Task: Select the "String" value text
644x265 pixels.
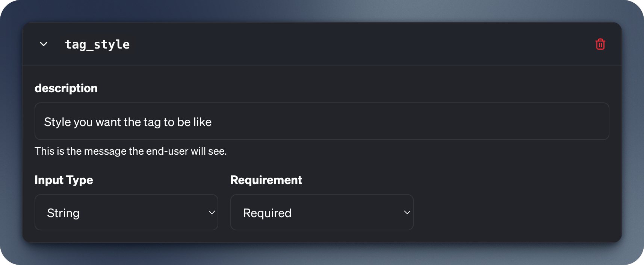Action: (63, 213)
